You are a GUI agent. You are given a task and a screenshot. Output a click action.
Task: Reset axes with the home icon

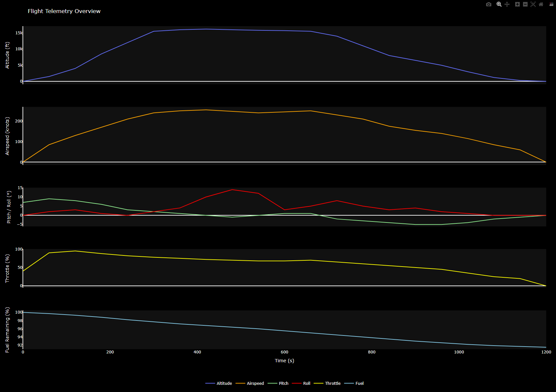point(541,4)
